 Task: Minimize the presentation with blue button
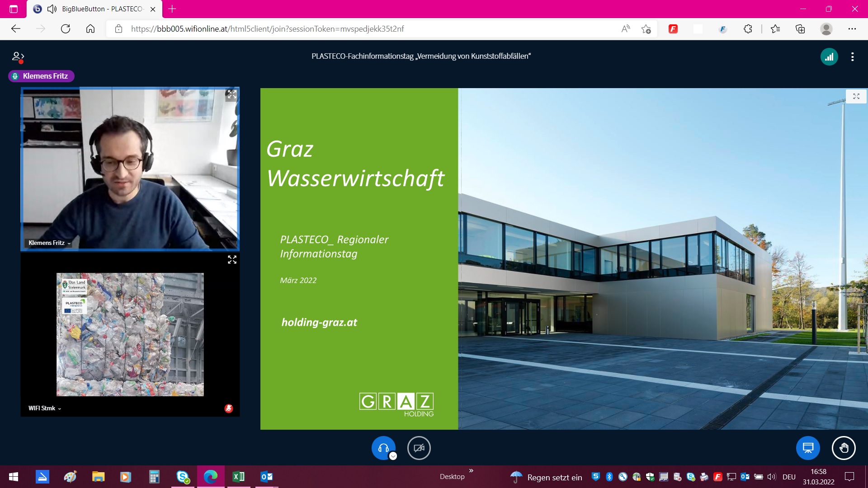pos(807,448)
